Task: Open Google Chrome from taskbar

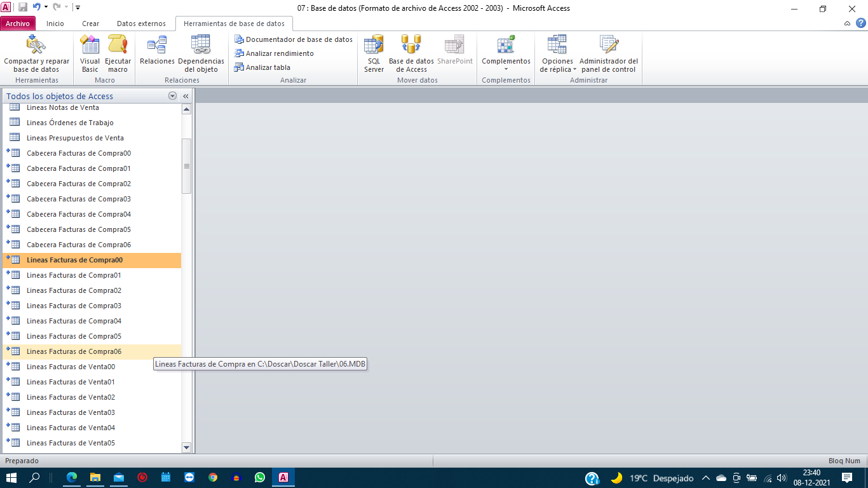Action: [213, 477]
